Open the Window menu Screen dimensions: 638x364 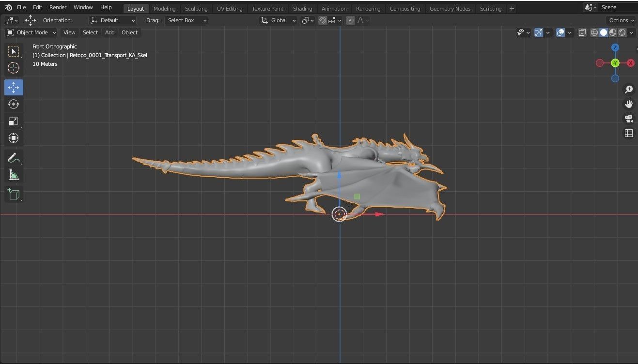tap(83, 7)
